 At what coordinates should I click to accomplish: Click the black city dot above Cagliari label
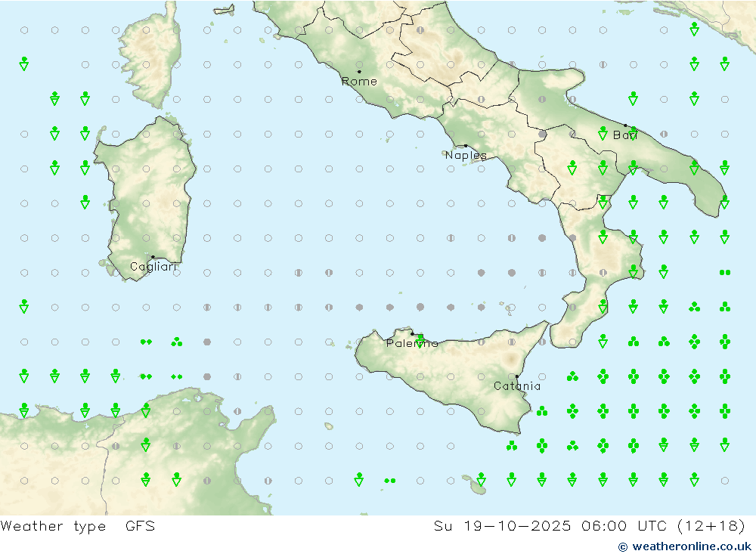(153, 257)
